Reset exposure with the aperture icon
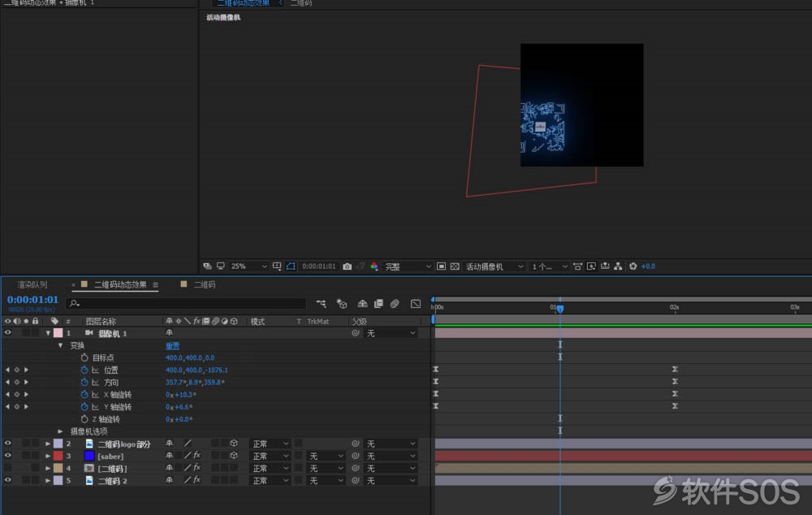Viewport: 812px width, 515px height. coord(633,266)
